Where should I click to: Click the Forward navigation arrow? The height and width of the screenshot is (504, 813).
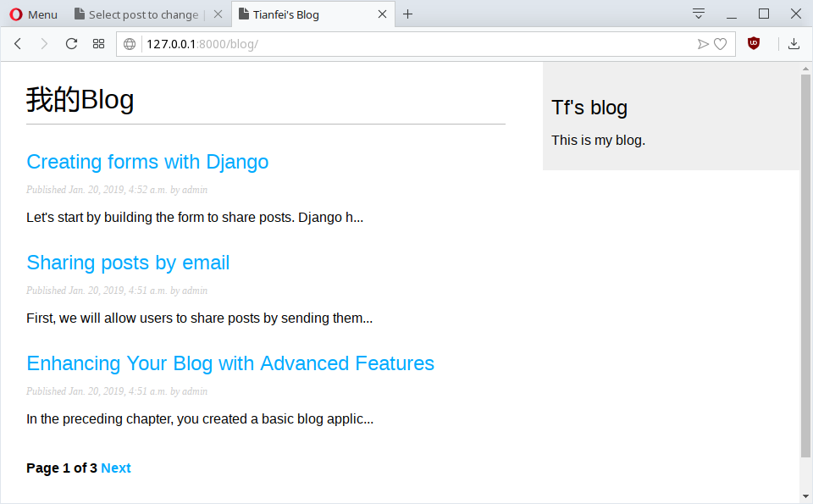44,44
